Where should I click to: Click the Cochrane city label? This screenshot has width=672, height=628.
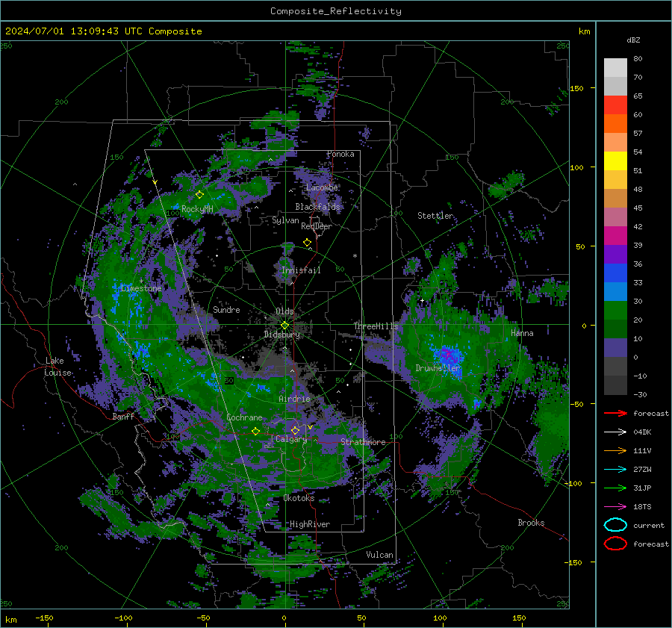(244, 417)
